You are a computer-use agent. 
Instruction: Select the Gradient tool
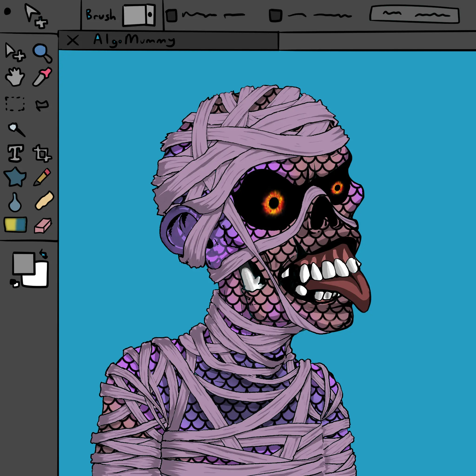click(x=15, y=225)
